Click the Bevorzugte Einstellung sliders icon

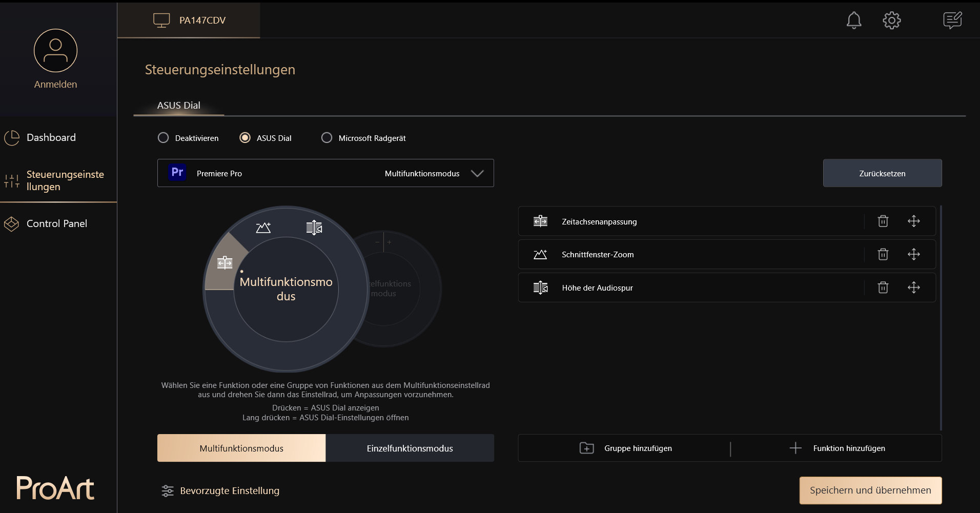168,491
